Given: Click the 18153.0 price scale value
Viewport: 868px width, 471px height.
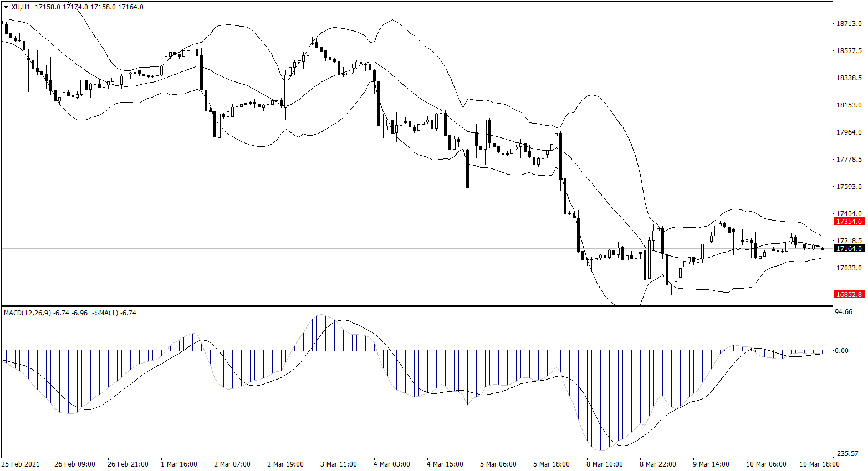Looking at the screenshot, I should point(849,105).
